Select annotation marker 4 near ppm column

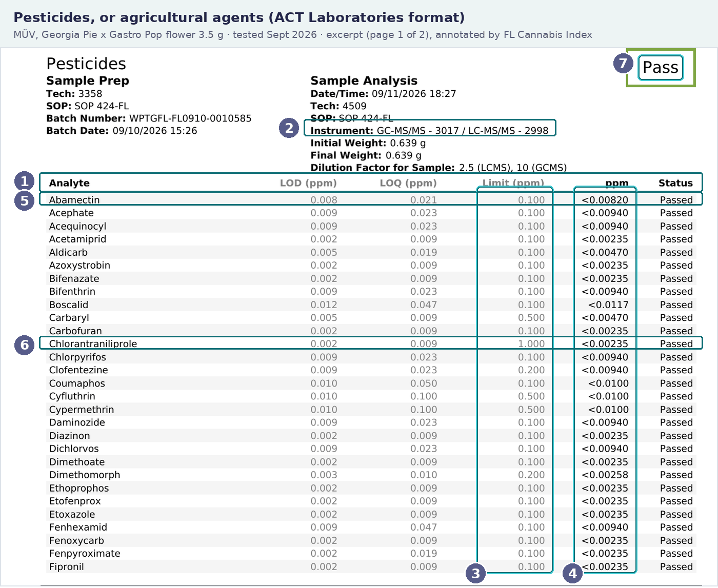coord(572,573)
